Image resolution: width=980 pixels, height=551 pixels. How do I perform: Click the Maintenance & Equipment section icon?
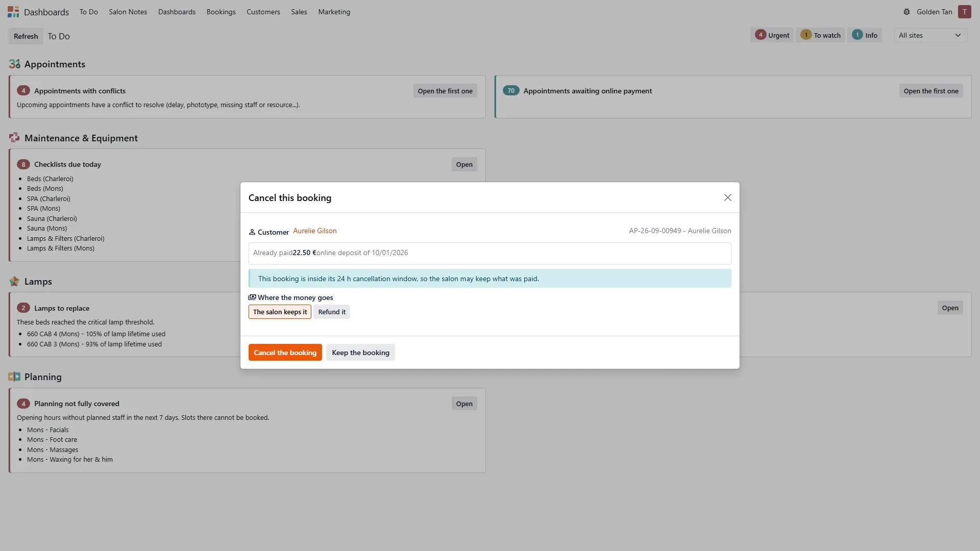(x=14, y=138)
